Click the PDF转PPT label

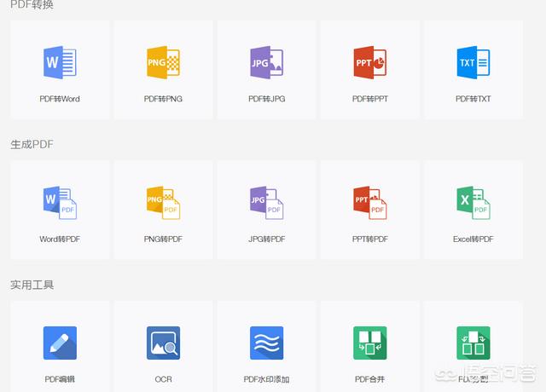(x=370, y=99)
